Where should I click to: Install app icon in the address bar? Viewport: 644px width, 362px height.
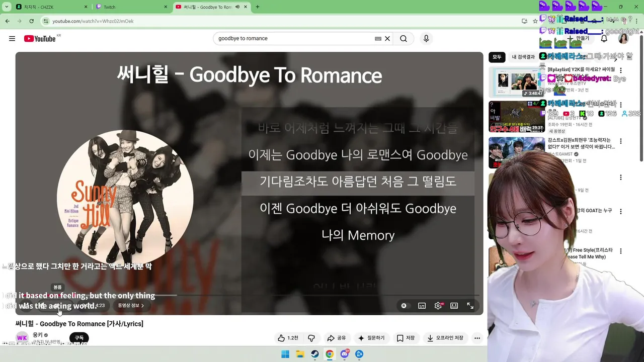click(524, 21)
